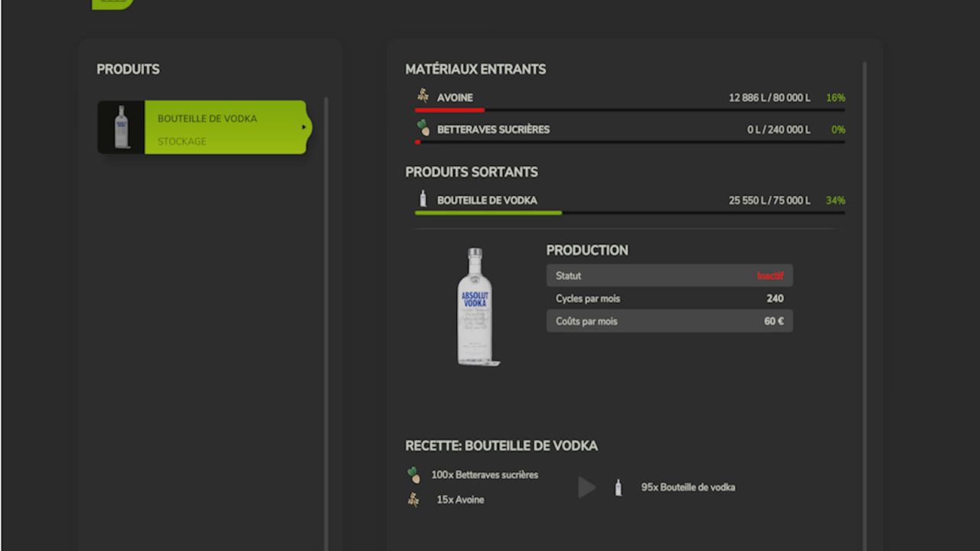Image resolution: width=980 pixels, height=551 pixels.
Task: Click the sugar beet icon in the recipe
Action: pos(414,475)
